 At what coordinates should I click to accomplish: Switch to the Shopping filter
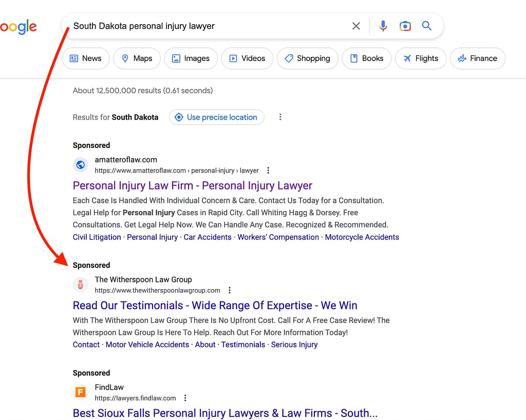click(x=307, y=59)
